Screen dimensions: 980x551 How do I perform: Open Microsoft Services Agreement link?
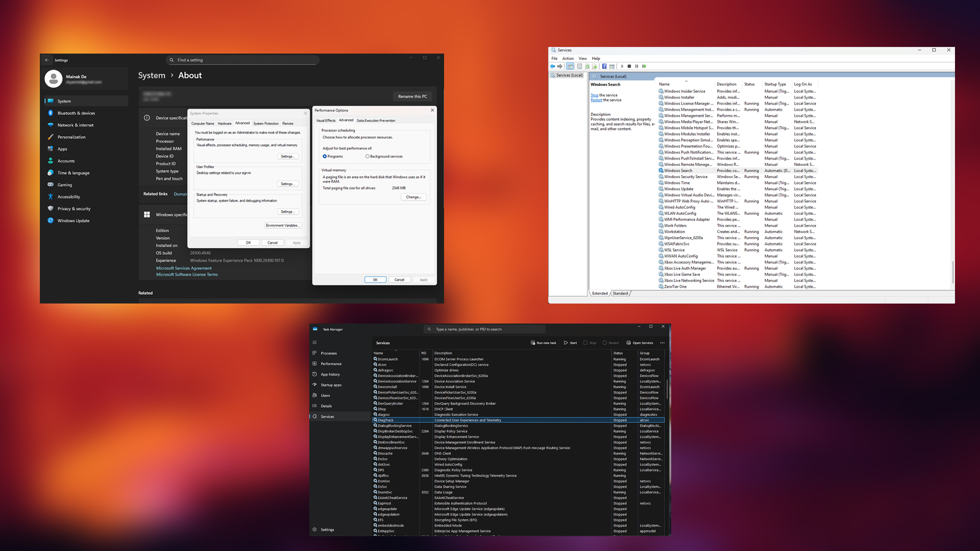tap(184, 268)
